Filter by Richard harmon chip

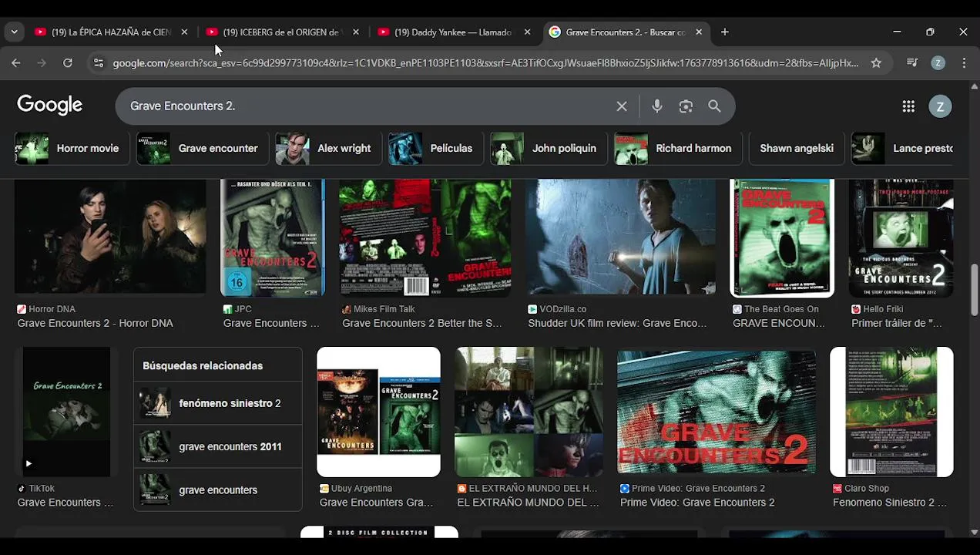[677, 148]
